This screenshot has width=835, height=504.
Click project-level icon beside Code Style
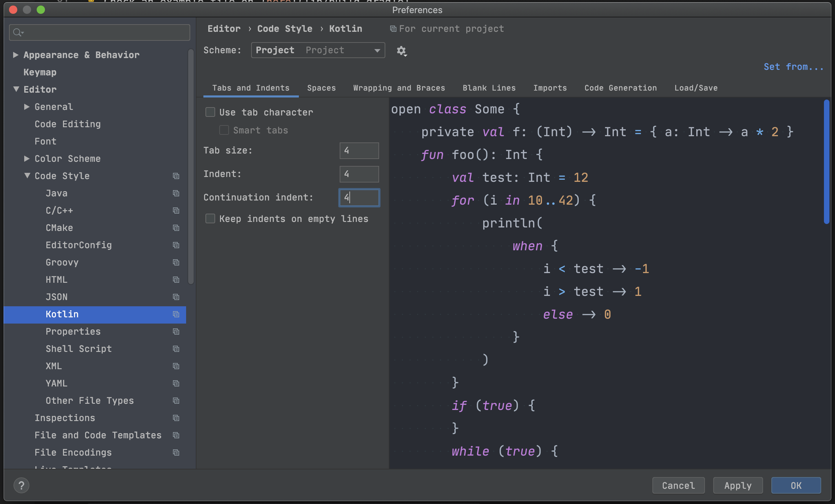[x=176, y=176]
